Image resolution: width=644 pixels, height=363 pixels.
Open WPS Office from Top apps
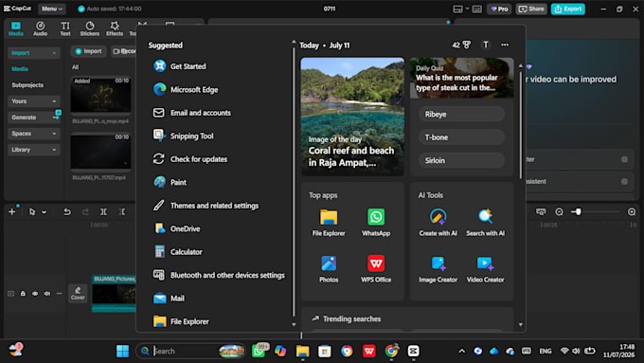[x=376, y=269]
